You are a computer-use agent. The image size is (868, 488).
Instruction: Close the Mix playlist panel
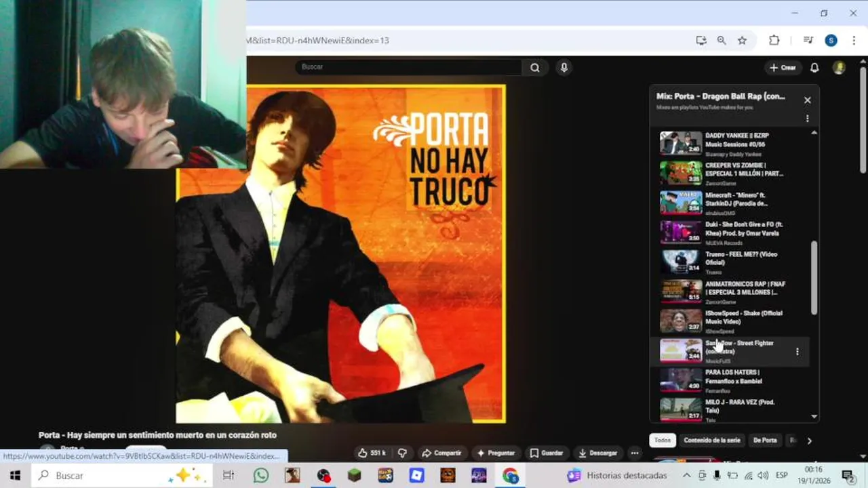[x=807, y=100]
